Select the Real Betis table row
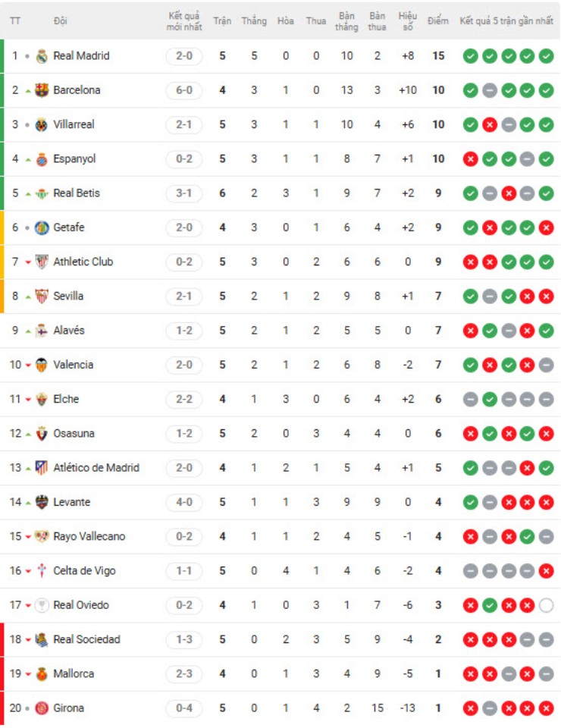Image resolution: width=561 pixels, height=728 pixels. (x=280, y=193)
